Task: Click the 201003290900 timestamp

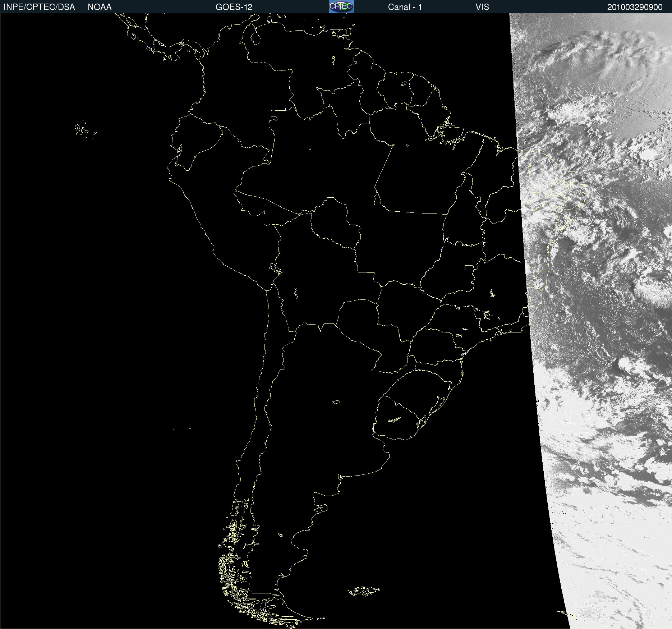Action: coord(635,7)
